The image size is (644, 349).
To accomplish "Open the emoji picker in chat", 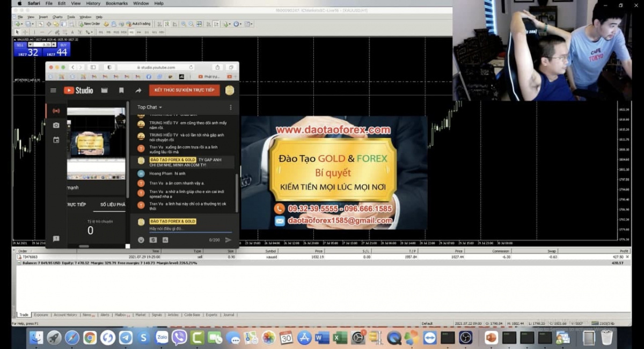I will 141,240.
